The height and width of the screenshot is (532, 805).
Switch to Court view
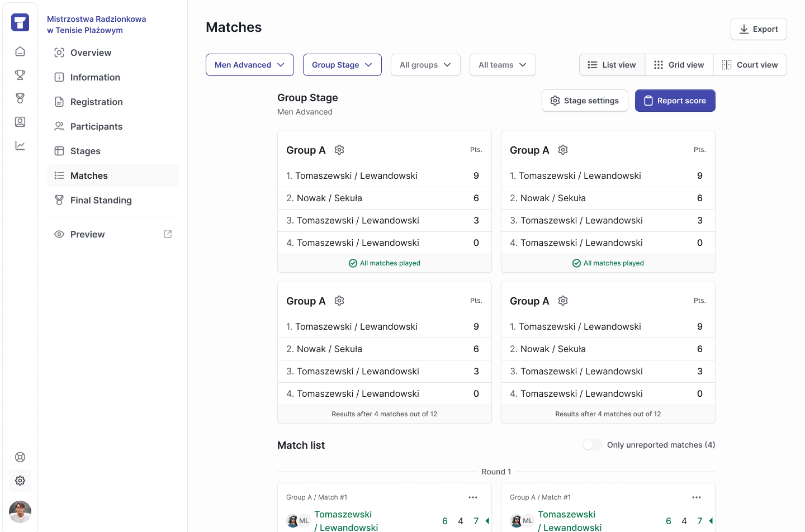pyautogui.click(x=750, y=65)
